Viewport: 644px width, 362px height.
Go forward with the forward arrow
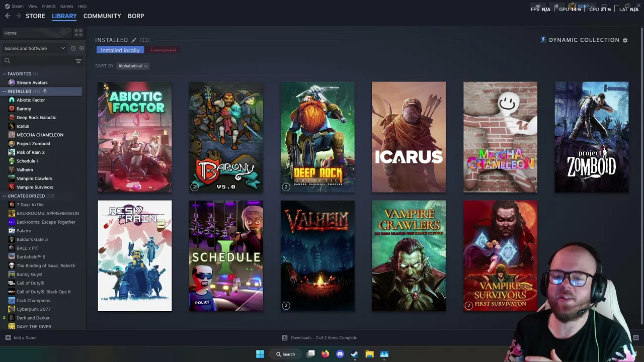tap(18, 16)
